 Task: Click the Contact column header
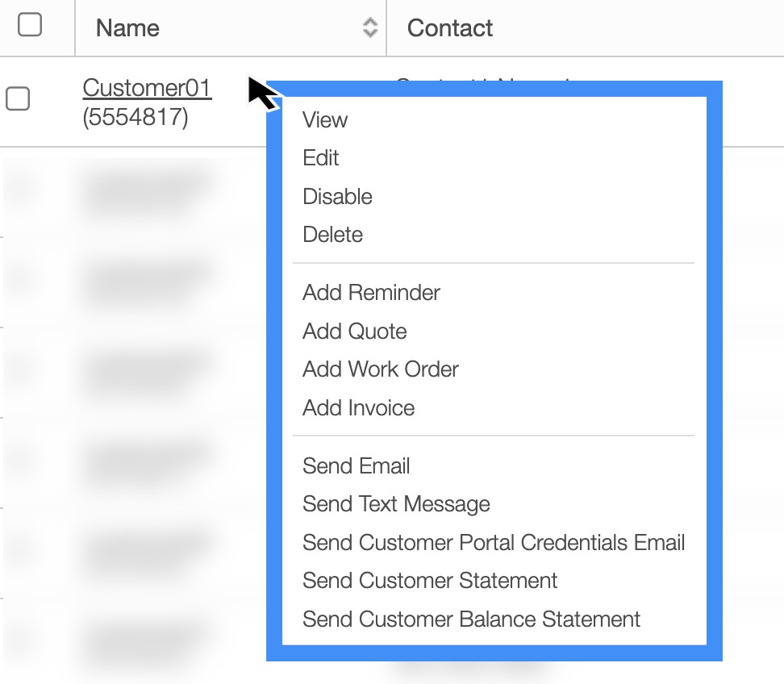click(x=450, y=28)
